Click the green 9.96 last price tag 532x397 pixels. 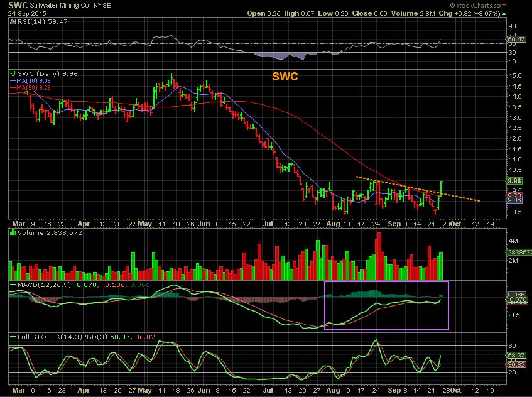tap(514, 181)
